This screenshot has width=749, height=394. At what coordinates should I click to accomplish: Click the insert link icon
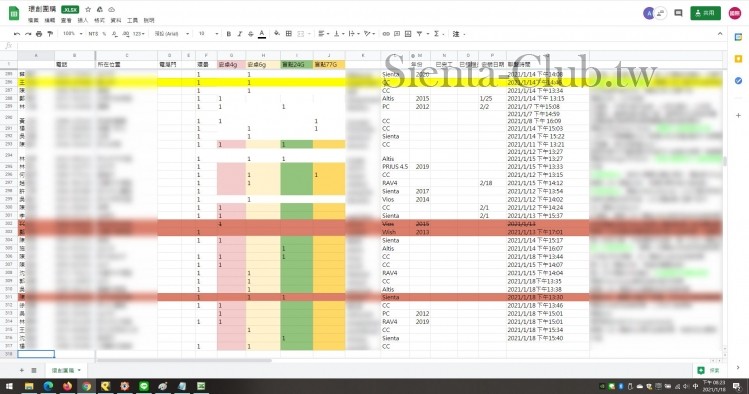(x=386, y=34)
